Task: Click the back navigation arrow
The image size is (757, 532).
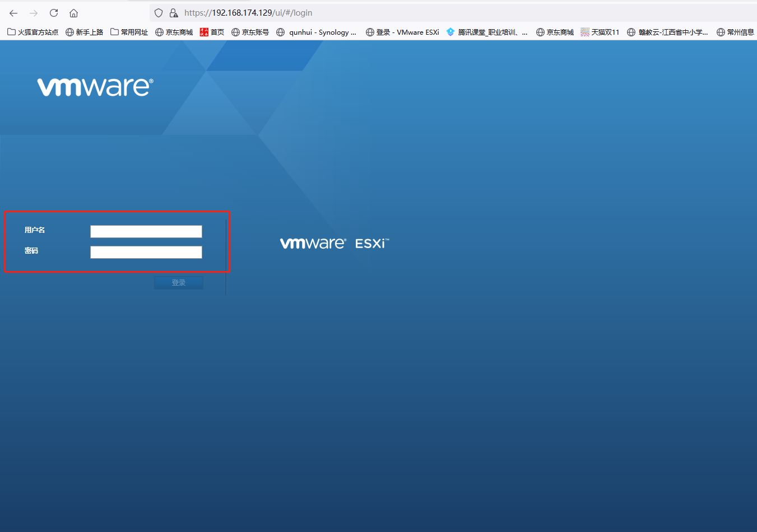Action: pos(13,12)
